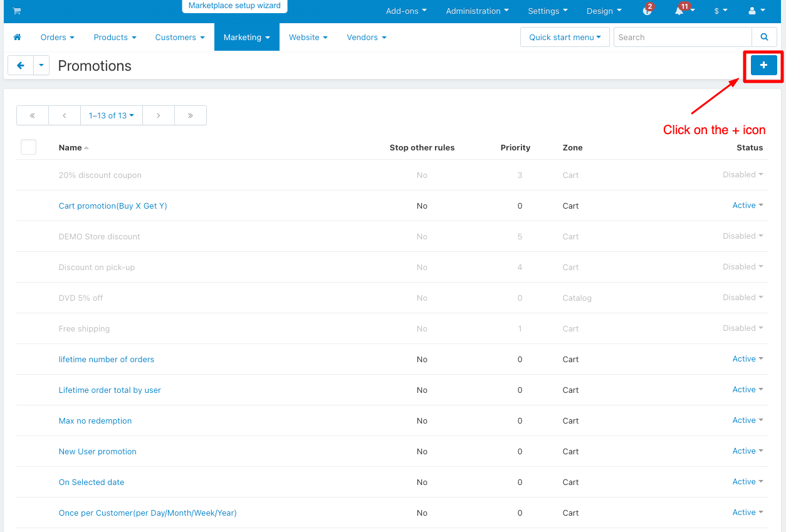Go to the last page of results
The image size is (786, 532).
point(191,115)
